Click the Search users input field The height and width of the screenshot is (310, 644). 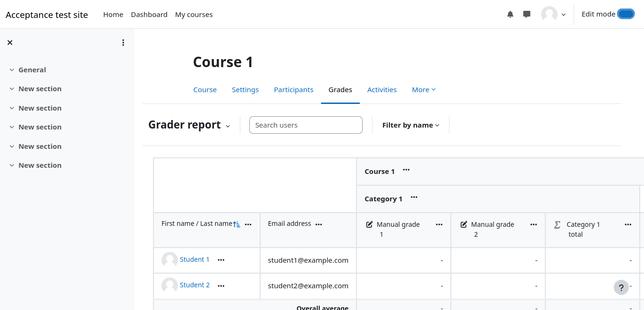(306, 125)
